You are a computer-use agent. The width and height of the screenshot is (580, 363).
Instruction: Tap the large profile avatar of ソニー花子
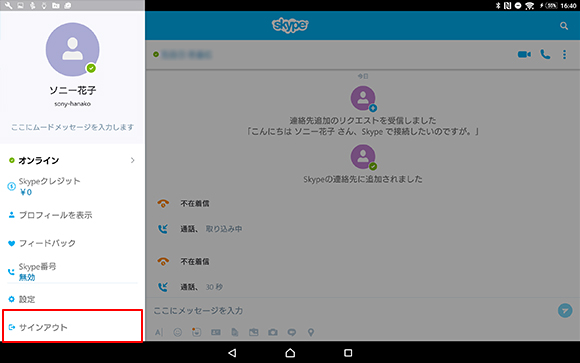72,49
